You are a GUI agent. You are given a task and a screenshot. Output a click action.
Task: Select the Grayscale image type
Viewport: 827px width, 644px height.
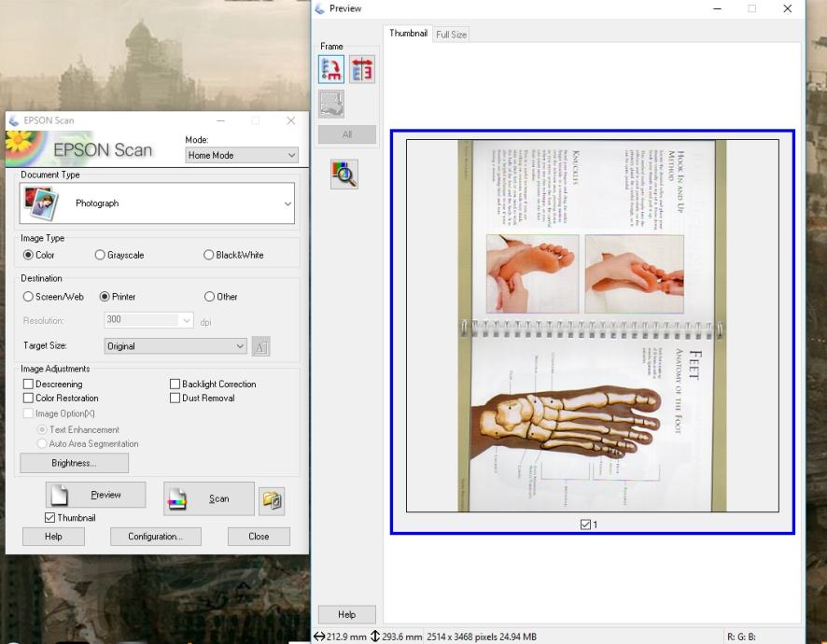[x=119, y=255]
